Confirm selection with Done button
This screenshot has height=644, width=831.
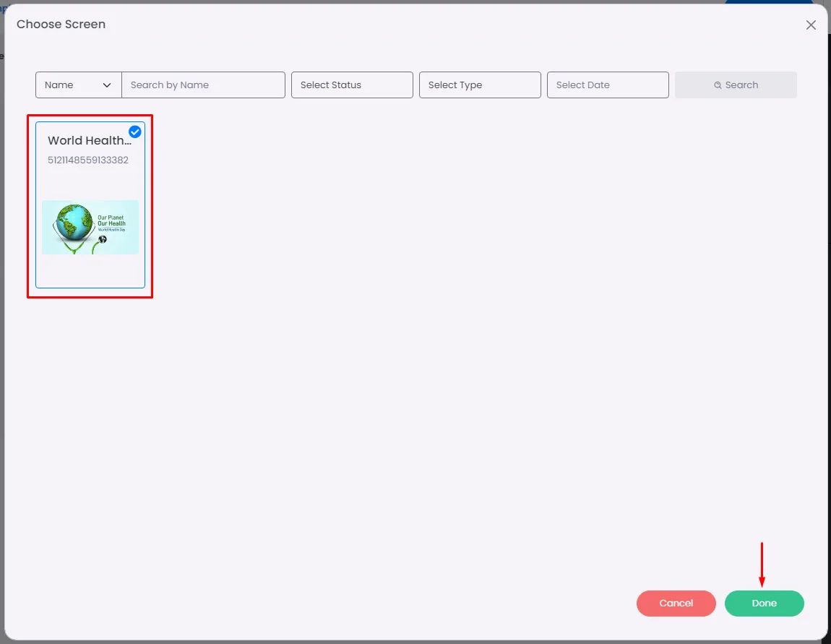click(x=765, y=604)
